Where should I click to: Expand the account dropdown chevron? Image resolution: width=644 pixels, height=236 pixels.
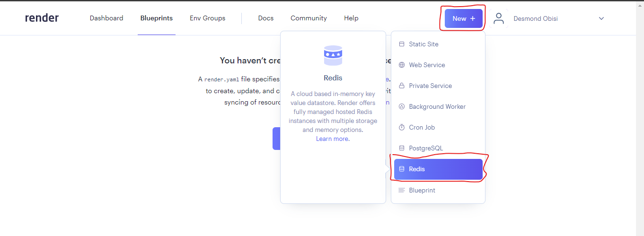click(x=601, y=18)
